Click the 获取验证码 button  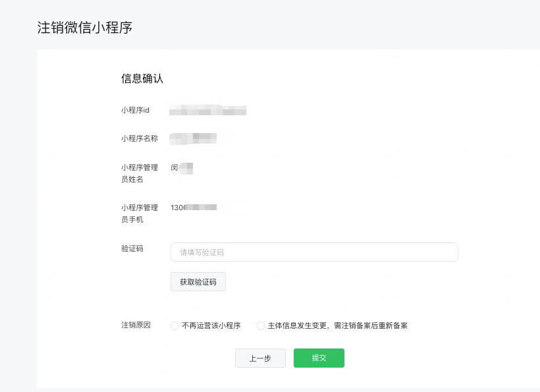(198, 282)
